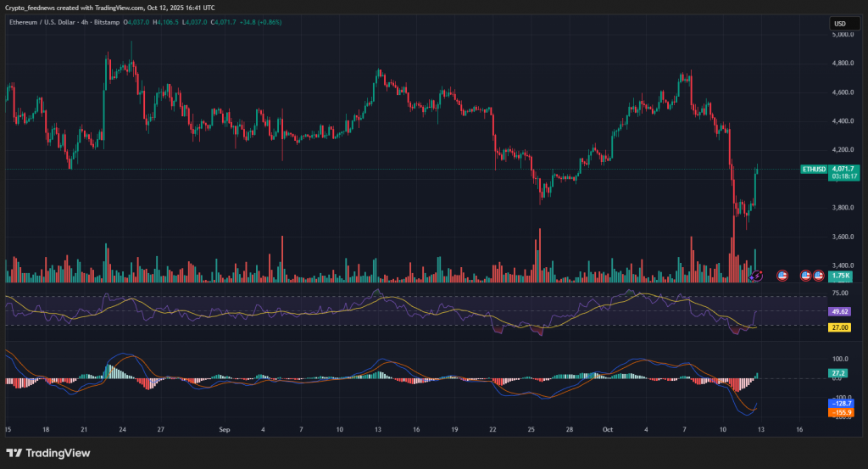
Task: Click the 4,600.0 price axis level
Action: 843,92
